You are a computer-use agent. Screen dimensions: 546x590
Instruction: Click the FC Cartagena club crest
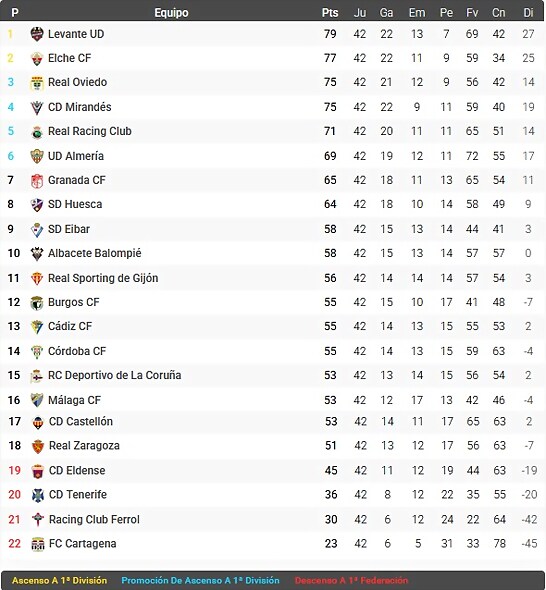click(x=38, y=544)
